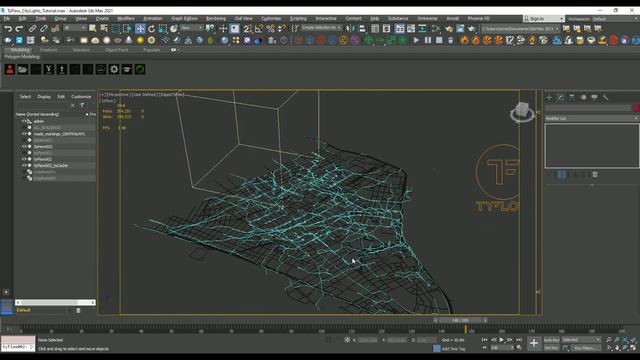Click the Redo arrow in main toolbar
640x360 pixels.
click(19, 29)
